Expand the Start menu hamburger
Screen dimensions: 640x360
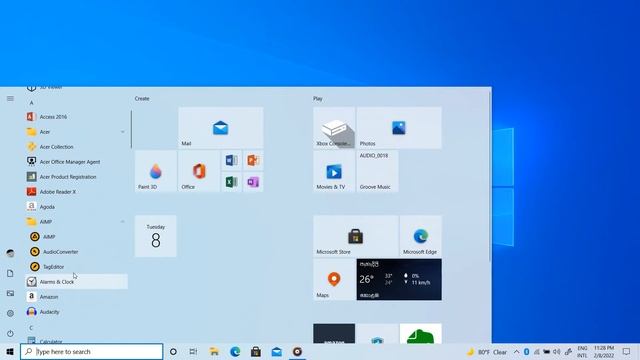click(x=10, y=99)
